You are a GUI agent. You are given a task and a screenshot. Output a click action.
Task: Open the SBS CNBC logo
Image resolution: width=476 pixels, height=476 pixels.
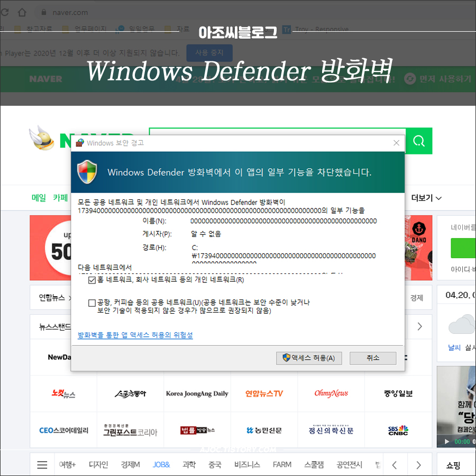coord(398,430)
